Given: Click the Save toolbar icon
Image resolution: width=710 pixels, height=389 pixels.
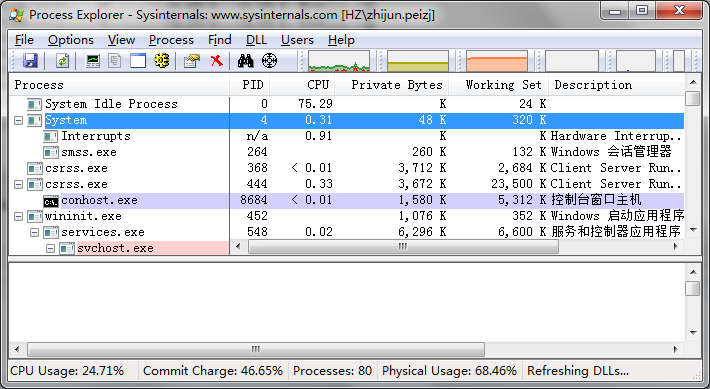Looking at the screenshot, I should coord(30,60).
